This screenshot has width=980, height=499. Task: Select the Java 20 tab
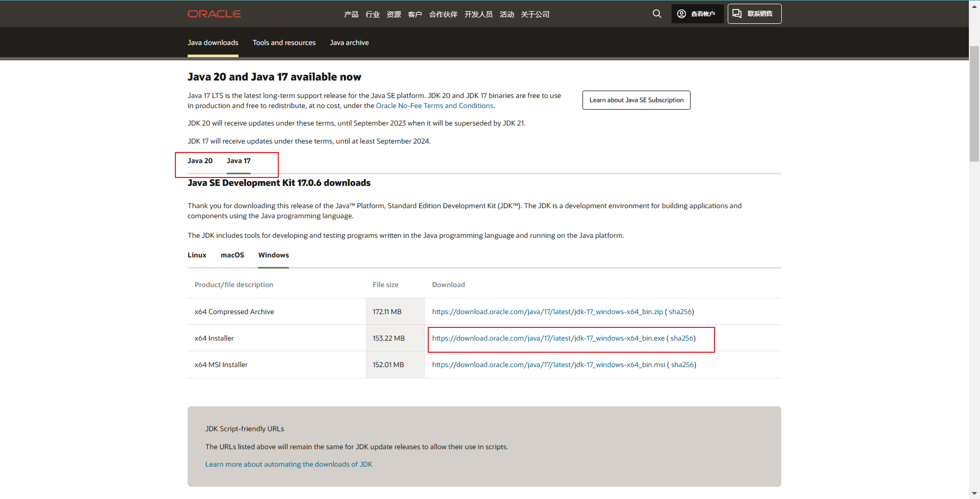[x=200, y=161]
